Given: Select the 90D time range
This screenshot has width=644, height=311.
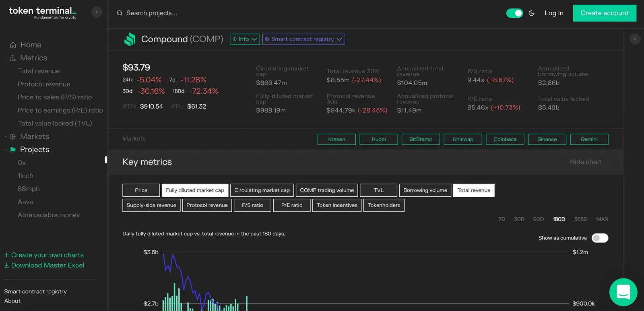Looking at the screenshot, I should [538, 219].
